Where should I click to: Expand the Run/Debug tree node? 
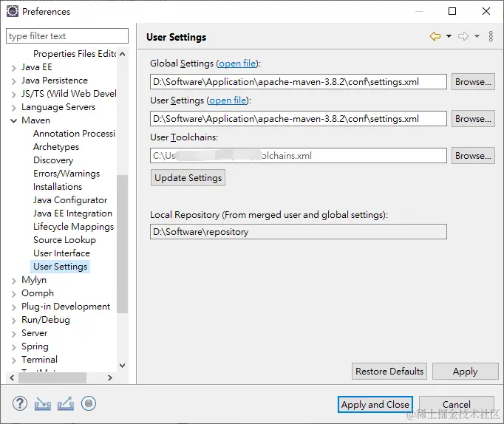14,320
